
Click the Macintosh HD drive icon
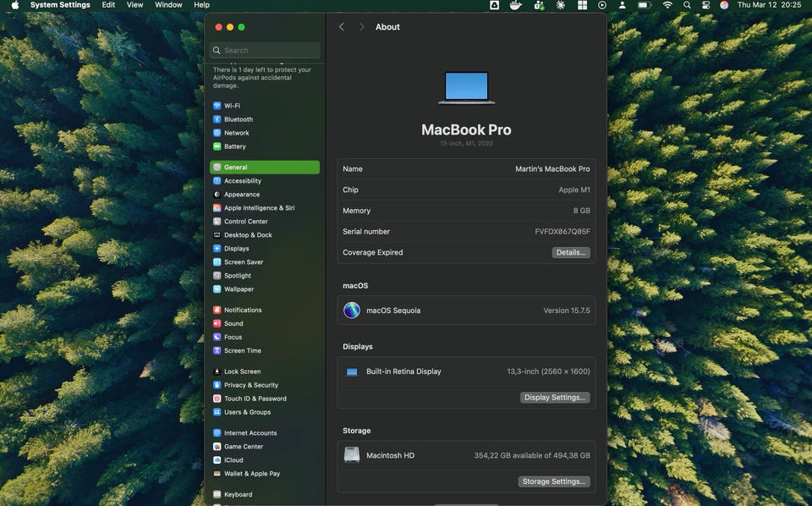352,455
